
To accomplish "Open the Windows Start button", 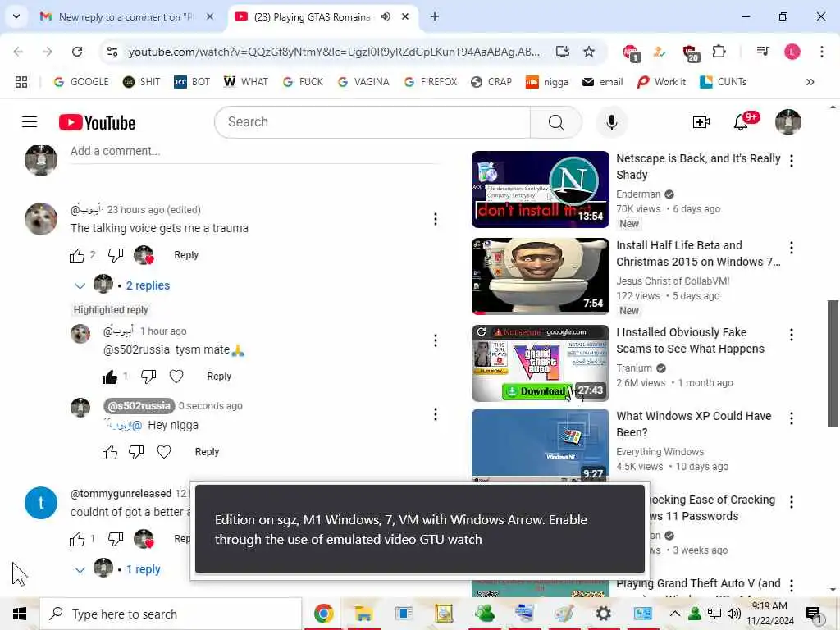I will click(20, 614).
